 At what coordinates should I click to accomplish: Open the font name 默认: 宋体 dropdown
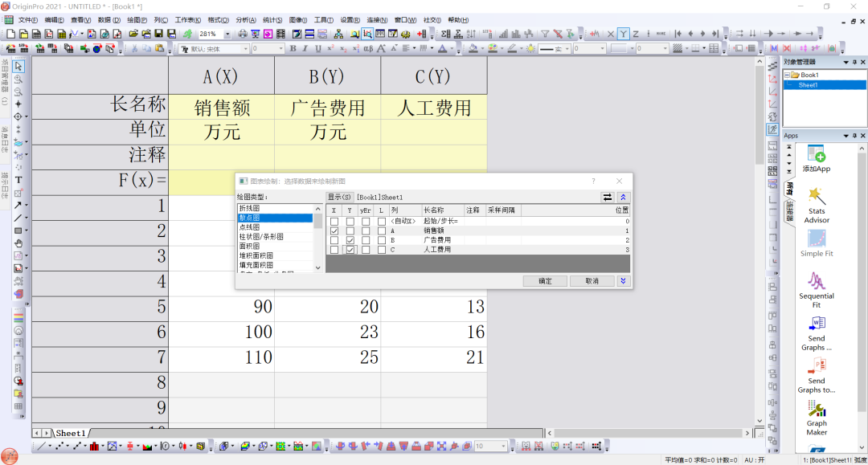246,49
